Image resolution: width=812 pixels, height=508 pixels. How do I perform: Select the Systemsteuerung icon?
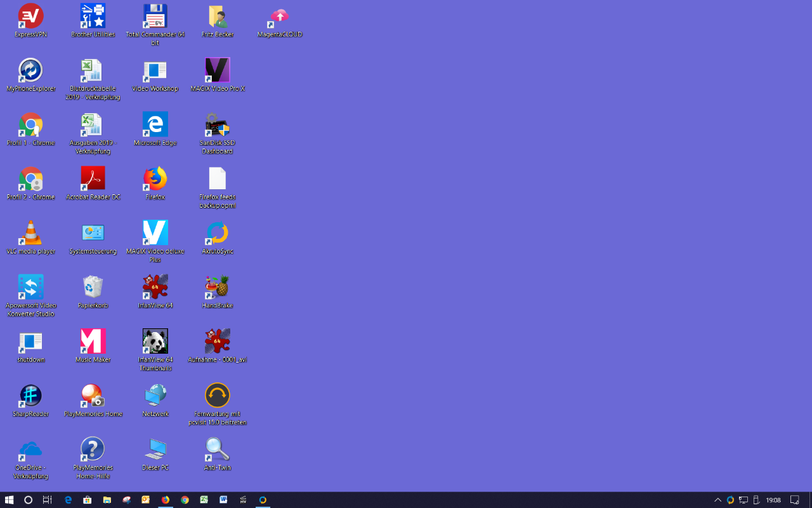click(93, 233)
